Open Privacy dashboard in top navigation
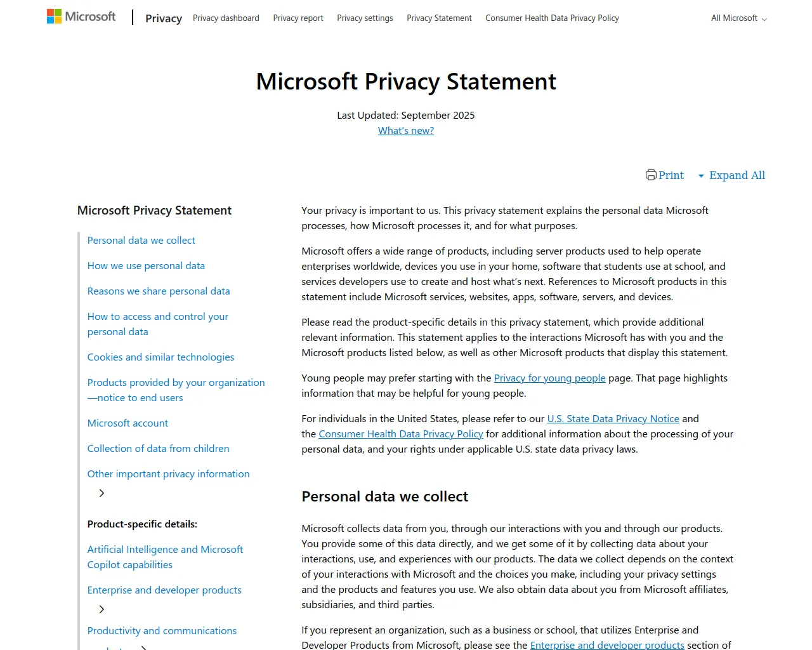 [226, 18]
